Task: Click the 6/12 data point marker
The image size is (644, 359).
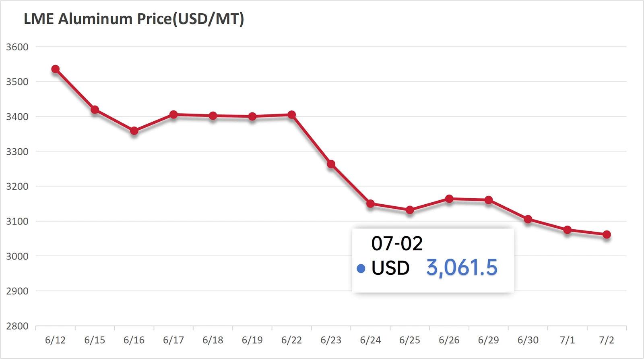Action: coord(56,69)
